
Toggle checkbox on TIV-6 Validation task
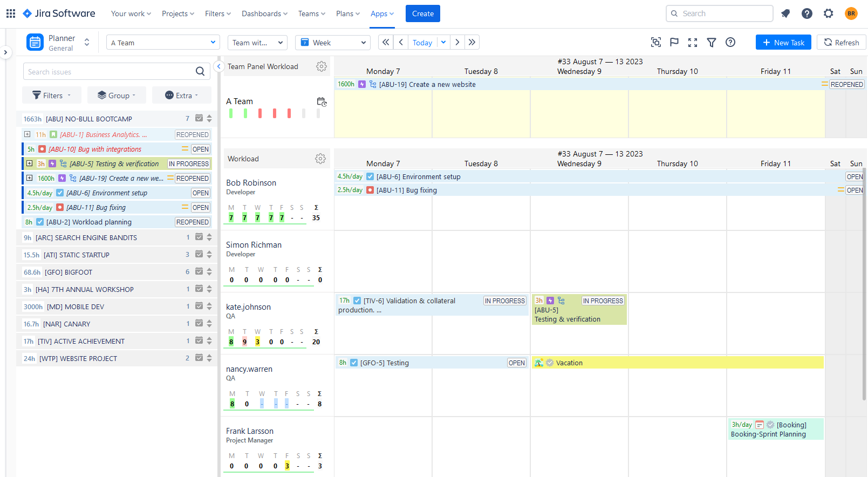(357, 301)
